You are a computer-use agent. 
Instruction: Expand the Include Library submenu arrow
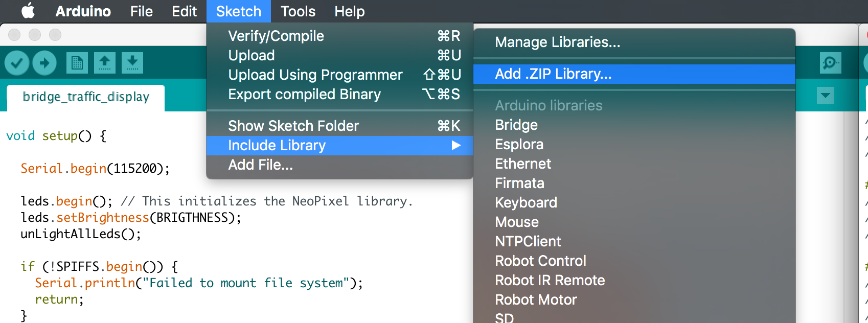click(x=456, y=146)
